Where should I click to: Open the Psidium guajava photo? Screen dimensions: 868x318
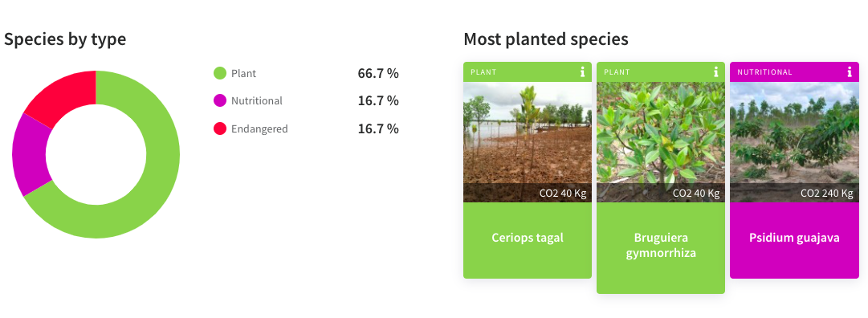(794, 142)
